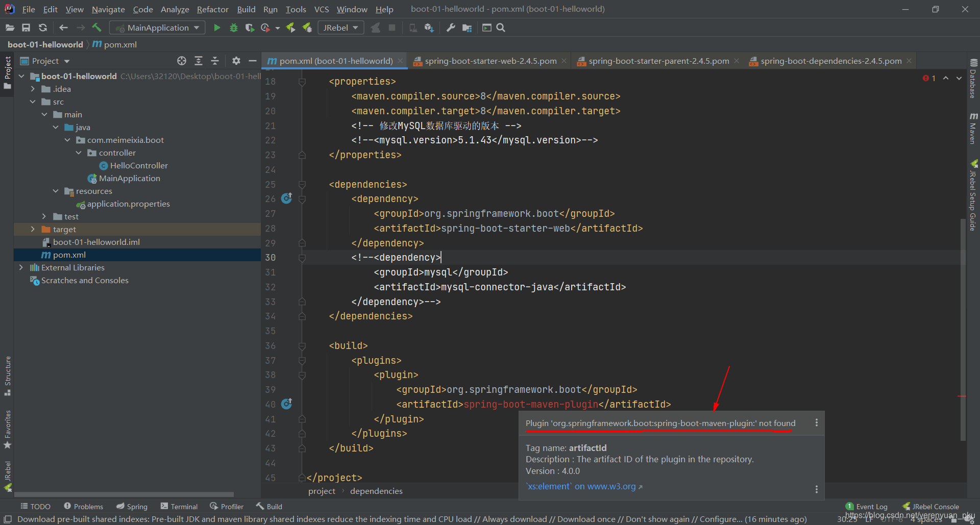
Task: Click the locate/select opened file target icon
Action: pyautogui.click(x=182, y=61)
